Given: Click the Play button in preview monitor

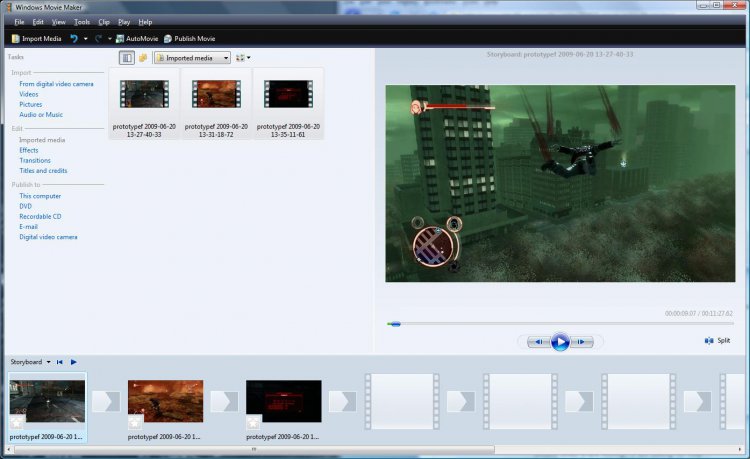Looking at the screenshot, I should (560, 342).
